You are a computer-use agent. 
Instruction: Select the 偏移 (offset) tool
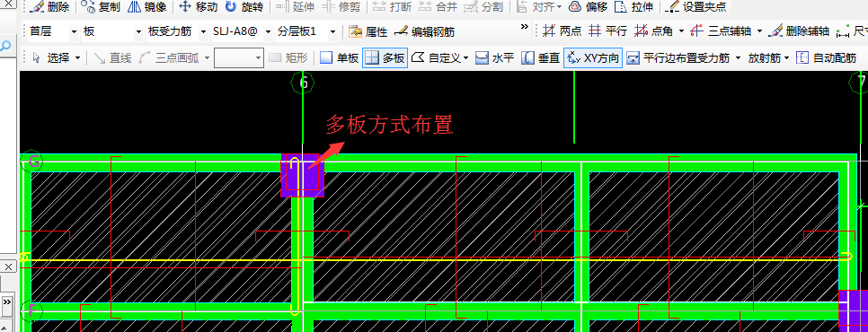(x=588, y=7)
